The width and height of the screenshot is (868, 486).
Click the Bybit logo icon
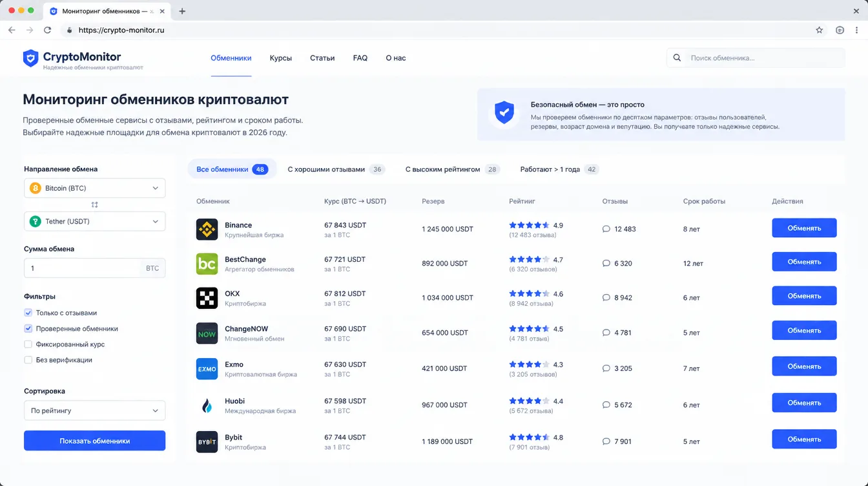207,441
